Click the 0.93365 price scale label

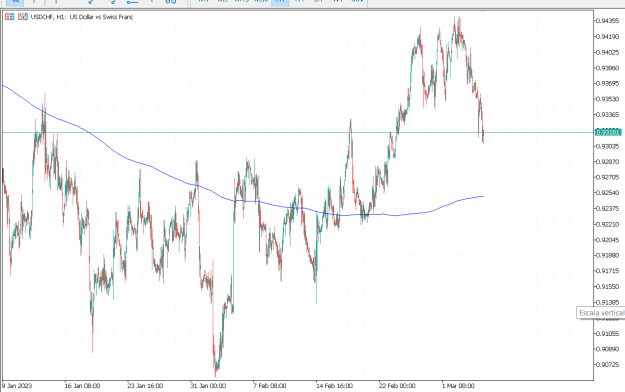[x=608, y=115]
